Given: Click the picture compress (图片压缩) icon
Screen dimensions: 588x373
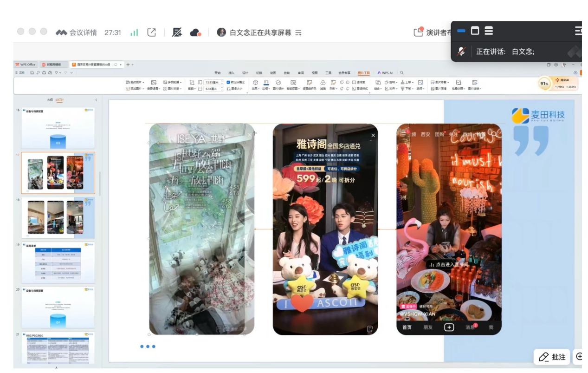Looking at the screenshot, I should (x=433, y=88).
